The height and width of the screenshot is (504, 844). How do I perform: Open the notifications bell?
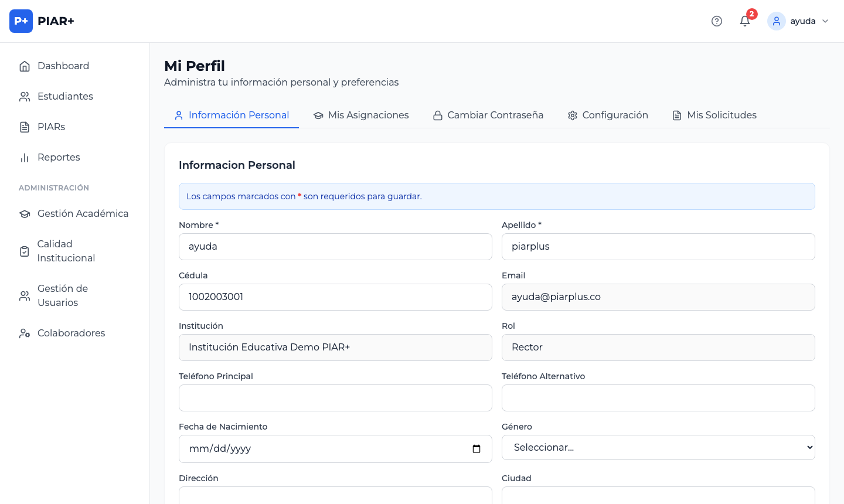pyautogui.click(x=745, y=21)
